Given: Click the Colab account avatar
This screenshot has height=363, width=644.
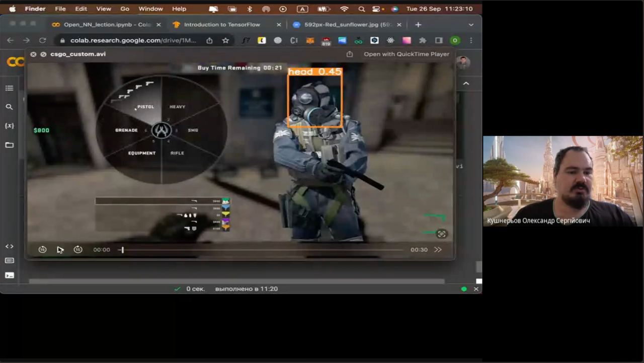Looking at the screenshot, I should (x=463, y=62).
